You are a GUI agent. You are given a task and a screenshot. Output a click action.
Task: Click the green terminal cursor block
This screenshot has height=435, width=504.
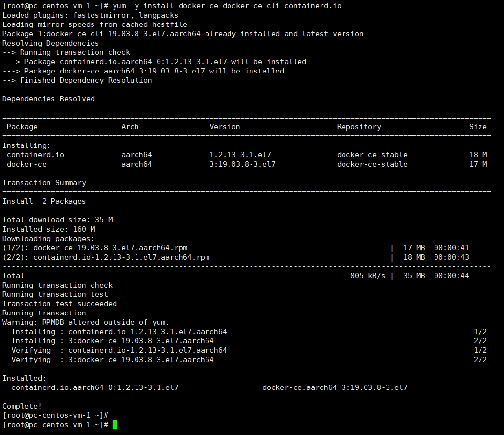point(115,425)
